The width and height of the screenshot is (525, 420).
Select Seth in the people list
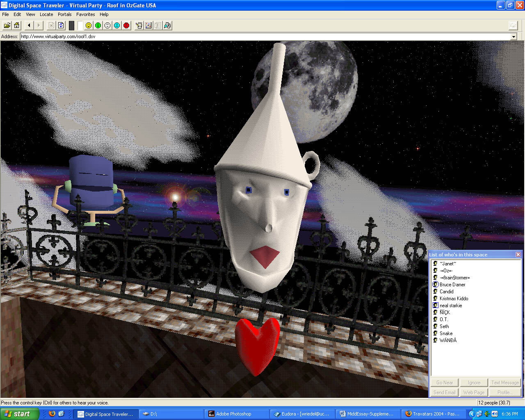point(444,326)
